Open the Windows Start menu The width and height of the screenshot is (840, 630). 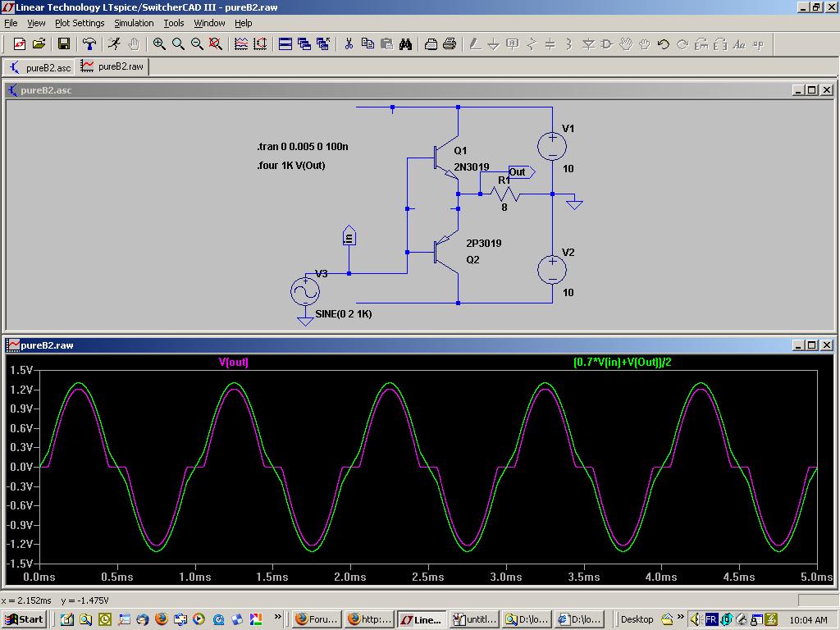[x=24, y=619]
